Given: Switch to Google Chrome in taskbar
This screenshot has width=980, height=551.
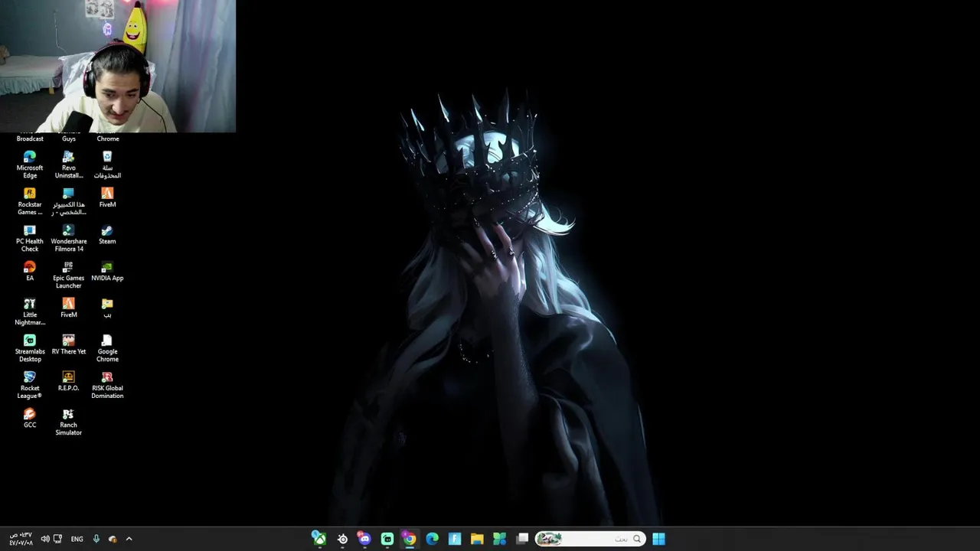Looking at the screenshot, I should 410,539.
